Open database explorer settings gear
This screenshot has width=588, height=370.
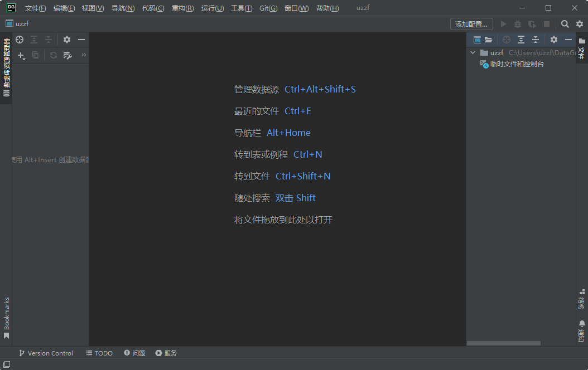pyautogui.click(x=67, y=40)
